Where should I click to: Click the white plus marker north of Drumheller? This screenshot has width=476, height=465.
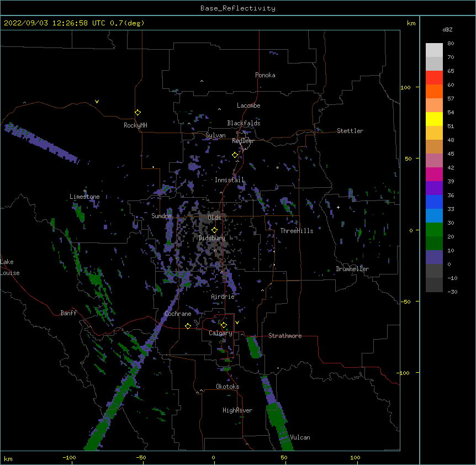click(x=338, y=207)
